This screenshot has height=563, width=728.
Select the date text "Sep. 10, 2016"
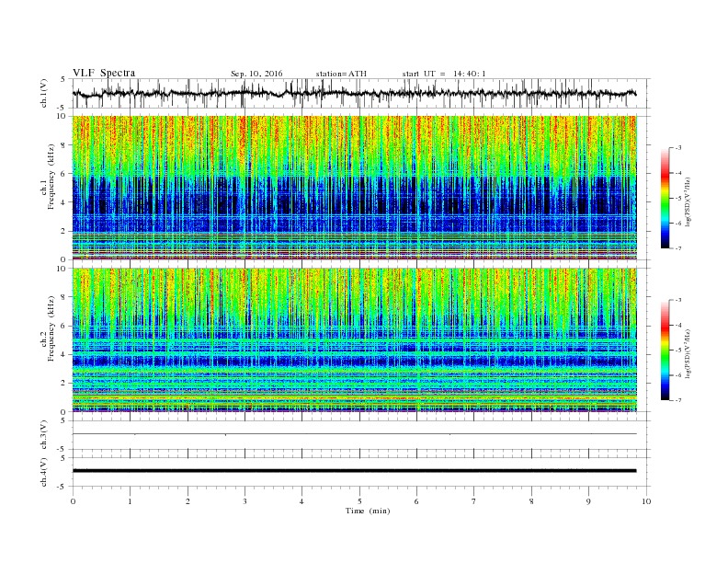[256, 74]
